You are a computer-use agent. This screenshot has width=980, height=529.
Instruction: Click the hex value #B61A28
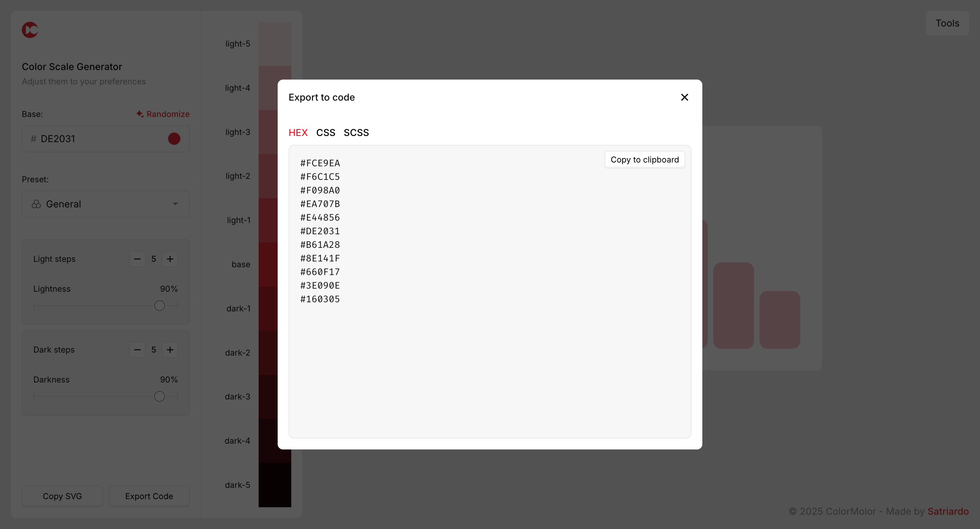(320, 245)
